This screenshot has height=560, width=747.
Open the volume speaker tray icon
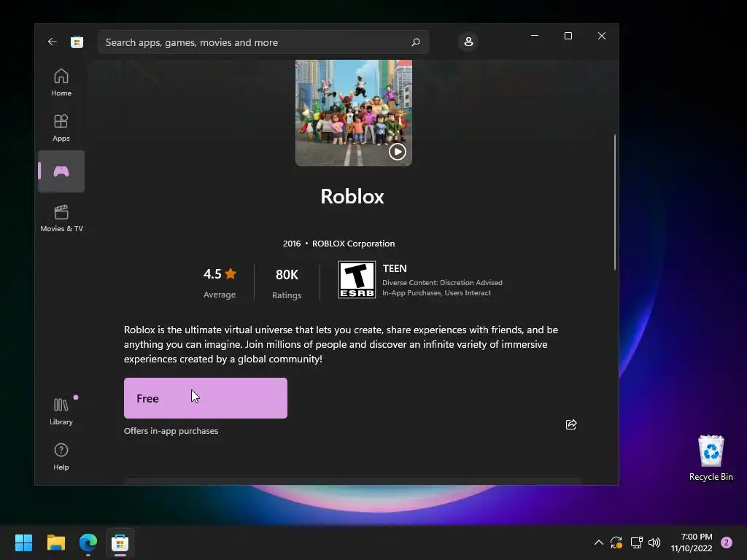click(654, 542)
